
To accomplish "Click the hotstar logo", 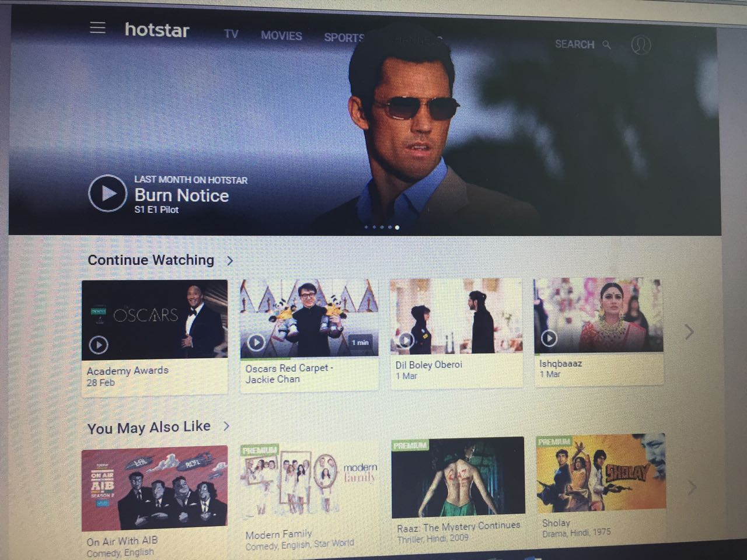I will pyautogui.click(x=157, y=30).
